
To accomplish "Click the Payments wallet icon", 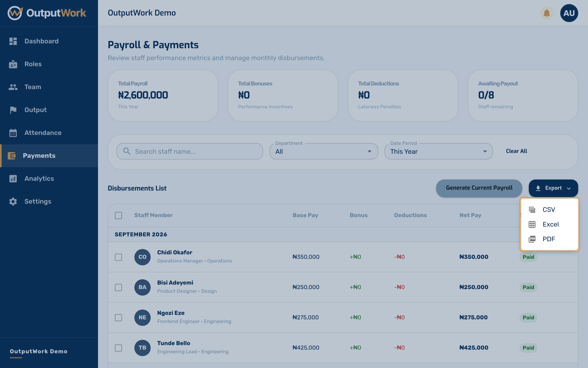I will click(12, 156).
